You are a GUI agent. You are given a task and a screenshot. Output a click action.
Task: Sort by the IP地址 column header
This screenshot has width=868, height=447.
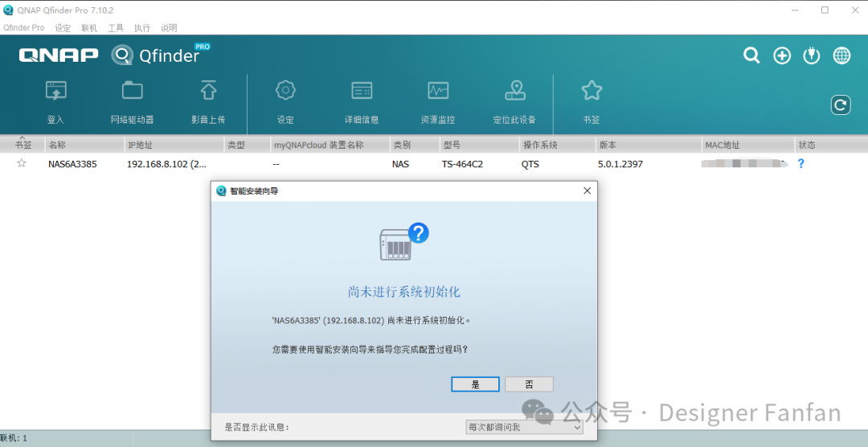pyautogui.click(x=174, y=146)
